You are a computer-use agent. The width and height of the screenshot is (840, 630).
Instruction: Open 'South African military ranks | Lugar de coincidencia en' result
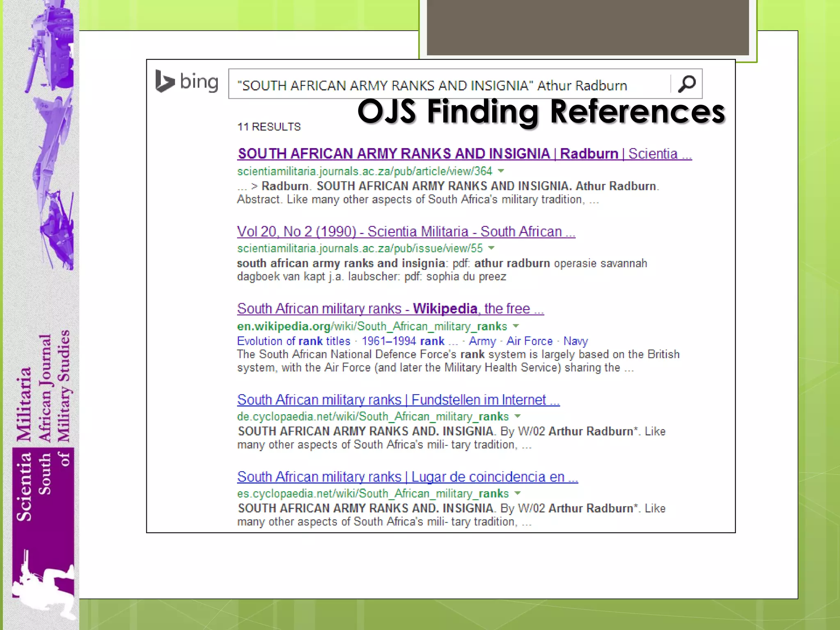coord(407,477)
